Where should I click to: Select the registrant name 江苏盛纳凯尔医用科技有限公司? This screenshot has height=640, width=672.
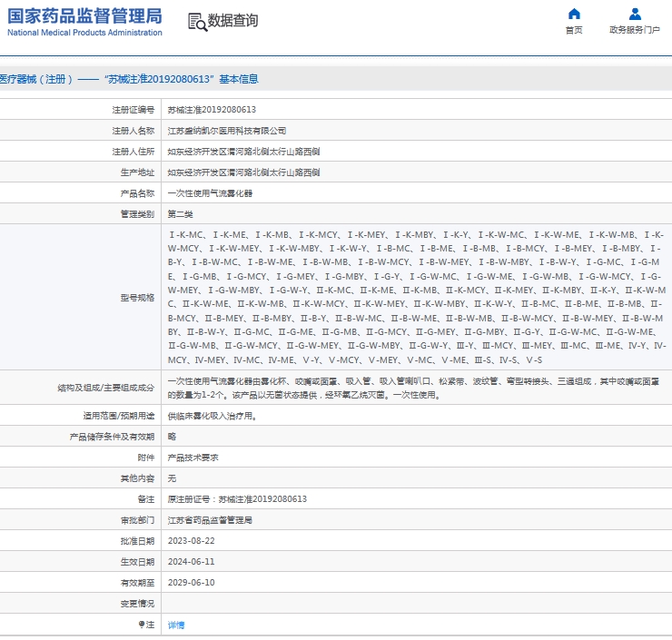tap(227, 131)
